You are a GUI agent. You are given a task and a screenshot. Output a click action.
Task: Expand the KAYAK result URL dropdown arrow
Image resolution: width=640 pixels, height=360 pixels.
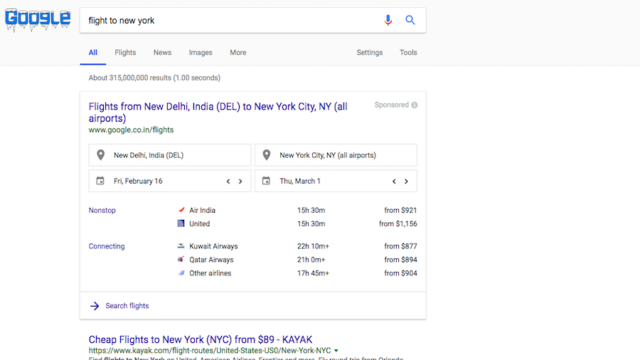pyautogui.click(x=336, y=351)
